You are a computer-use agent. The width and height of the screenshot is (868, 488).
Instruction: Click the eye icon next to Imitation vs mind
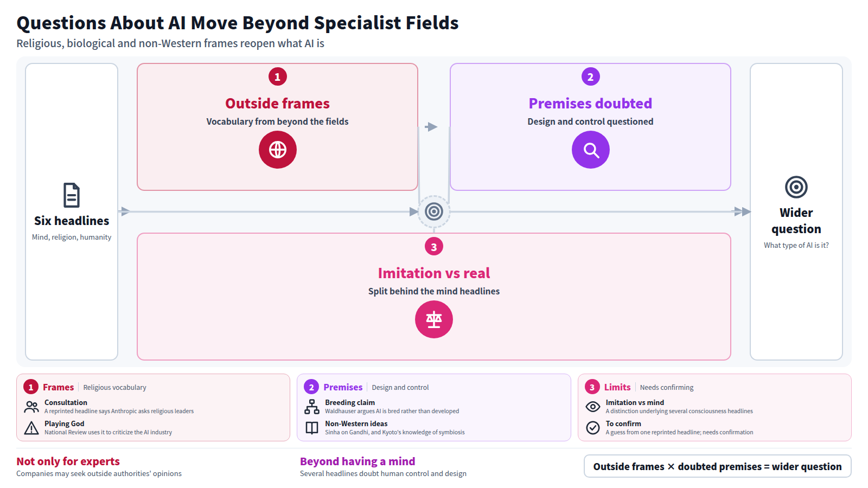593,407
